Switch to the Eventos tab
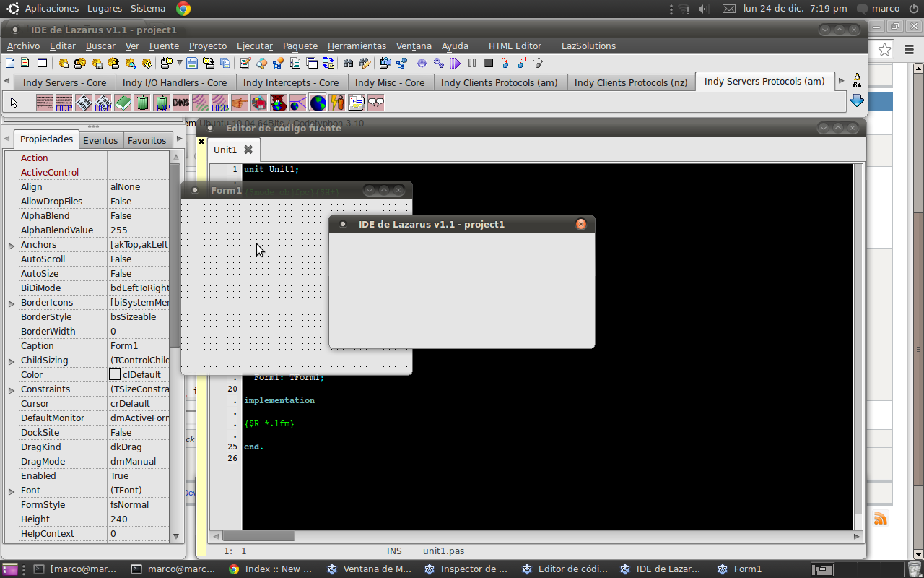This screenshot has width=924, height=578. point(100,140)
